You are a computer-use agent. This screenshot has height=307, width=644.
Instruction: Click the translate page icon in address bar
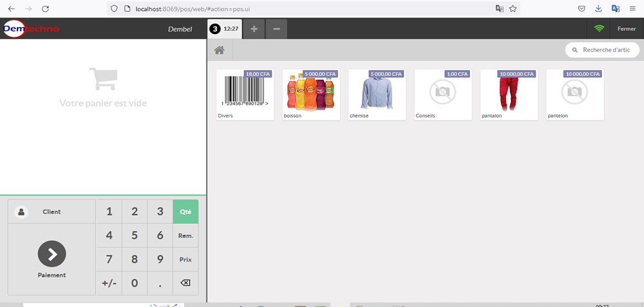tap(499, 9)
